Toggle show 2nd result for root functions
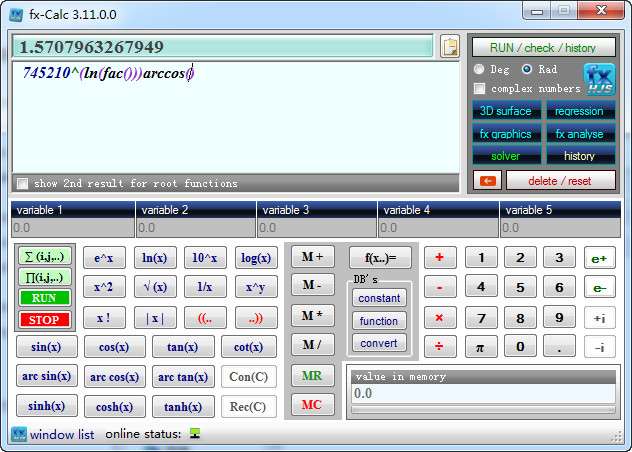 point(22,183)
